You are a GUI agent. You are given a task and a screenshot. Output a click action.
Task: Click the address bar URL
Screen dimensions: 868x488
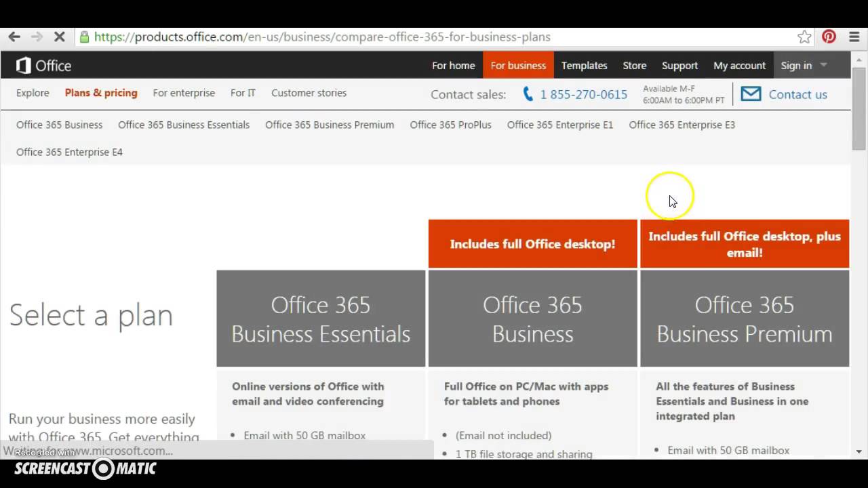pyautogui.click(x=322, y=37)
